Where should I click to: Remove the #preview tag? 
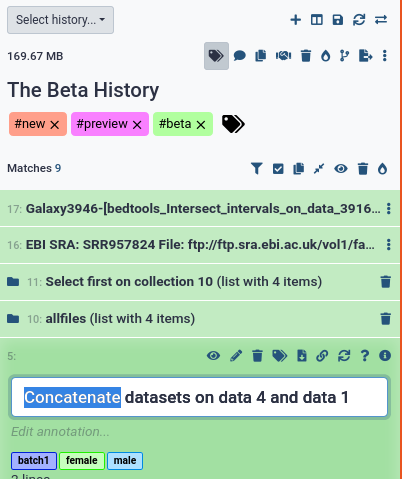[137, 125]
